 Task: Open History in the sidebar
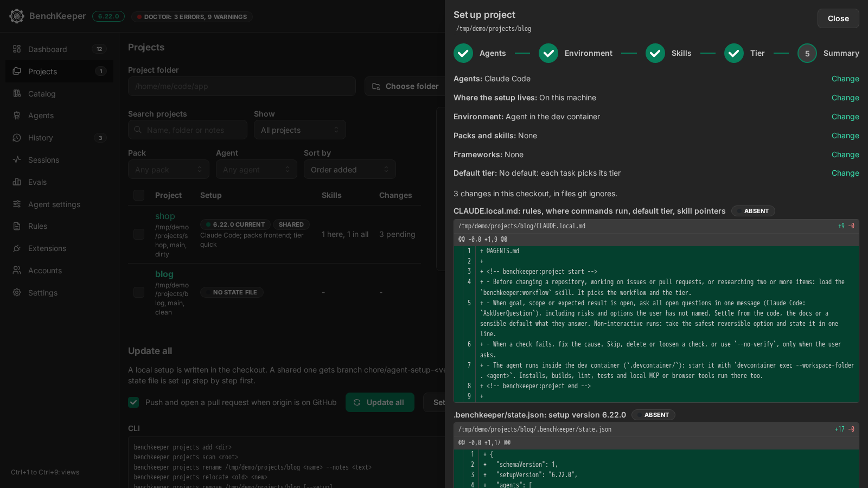coord(60,138)
